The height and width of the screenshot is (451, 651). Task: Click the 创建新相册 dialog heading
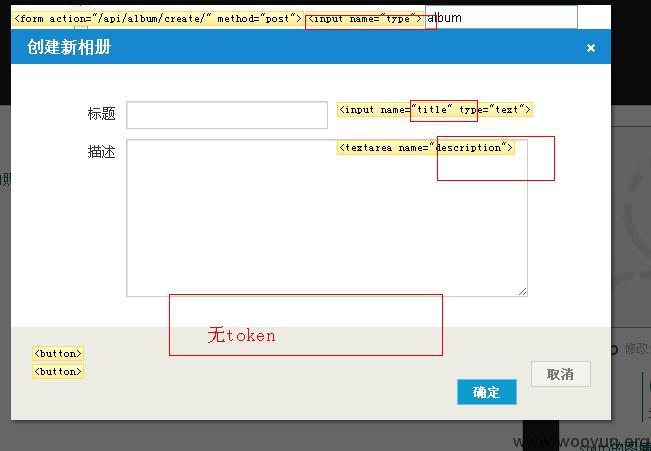69,47
